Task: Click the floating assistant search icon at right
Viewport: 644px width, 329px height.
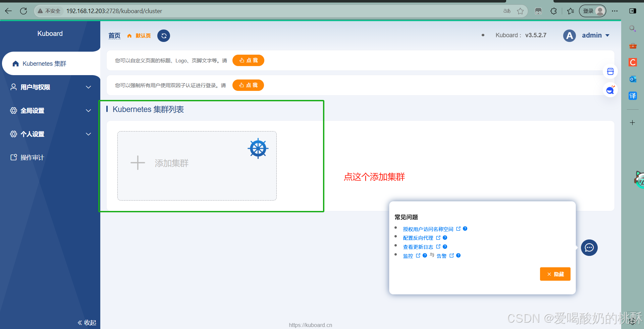Action: click(x=610, y=90)
